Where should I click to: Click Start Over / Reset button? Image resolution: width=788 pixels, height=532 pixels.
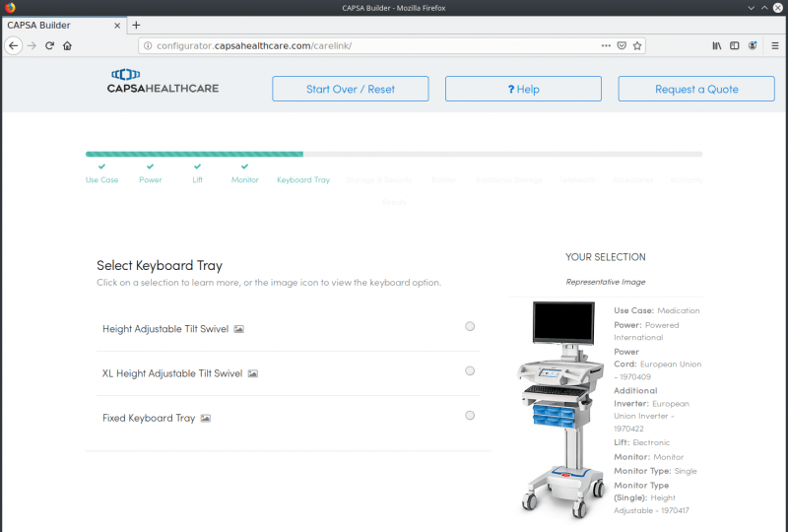click(x=351, y=89)
